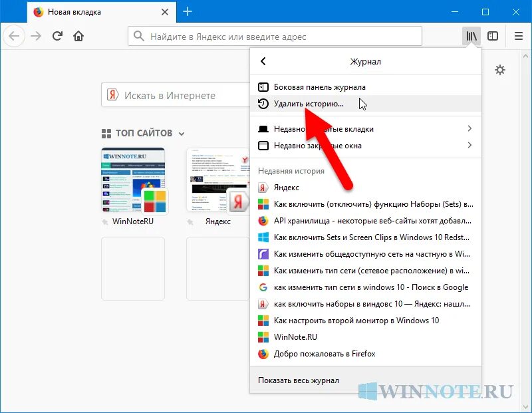Choose Удалить историю...
This screenshot has height=413, width=532.
(366, 104)
